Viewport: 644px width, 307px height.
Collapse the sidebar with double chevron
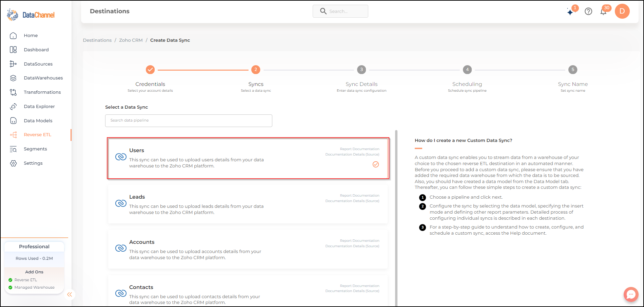click(70, 294)
